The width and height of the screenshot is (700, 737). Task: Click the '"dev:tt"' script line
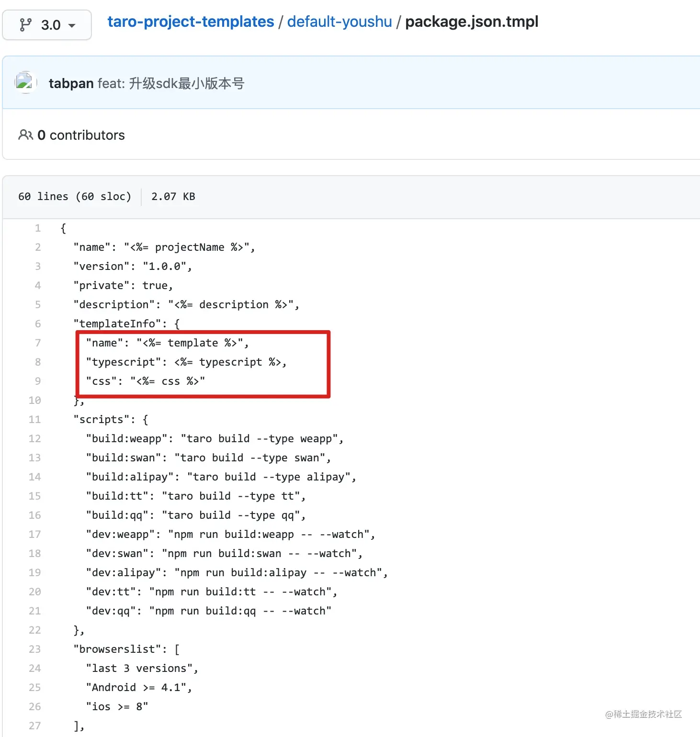212,592
